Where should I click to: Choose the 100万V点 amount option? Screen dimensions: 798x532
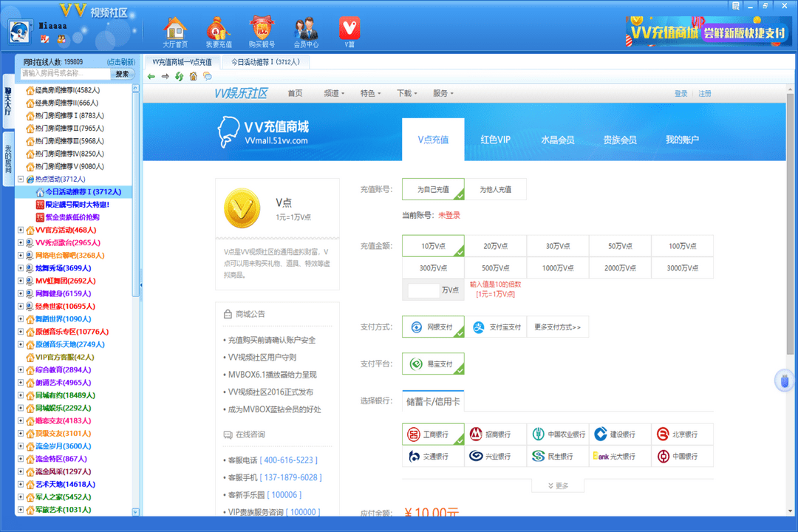(x=682, y=245)
